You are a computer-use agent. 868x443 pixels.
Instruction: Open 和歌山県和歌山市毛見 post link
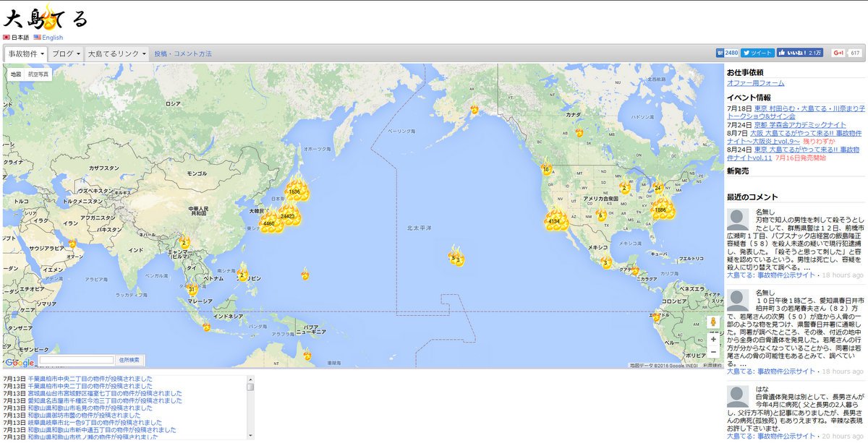[90, 408]
